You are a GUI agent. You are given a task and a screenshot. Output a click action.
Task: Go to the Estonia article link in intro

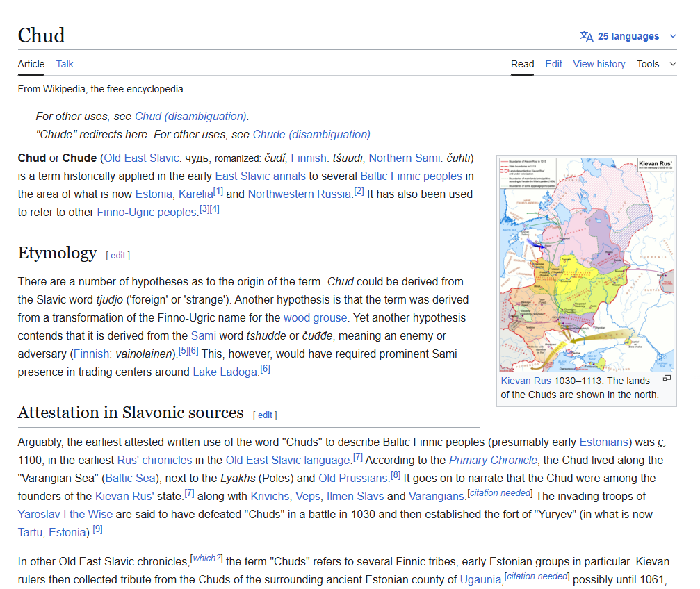point(154,194)
